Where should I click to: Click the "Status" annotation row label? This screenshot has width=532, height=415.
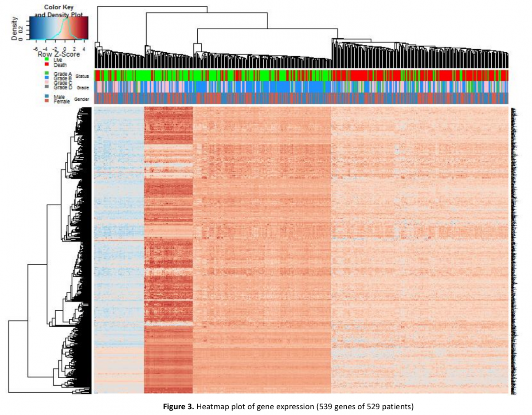click(82, 76)
